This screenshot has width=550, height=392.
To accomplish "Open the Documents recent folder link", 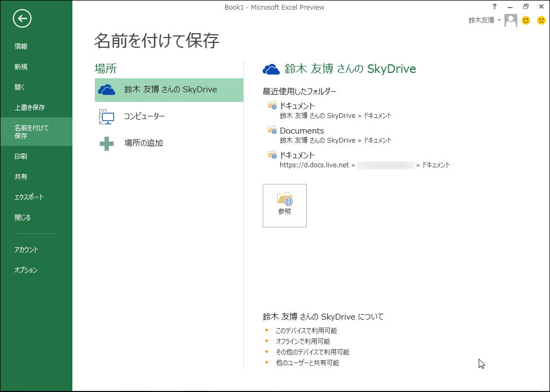I will coord(301,130).
